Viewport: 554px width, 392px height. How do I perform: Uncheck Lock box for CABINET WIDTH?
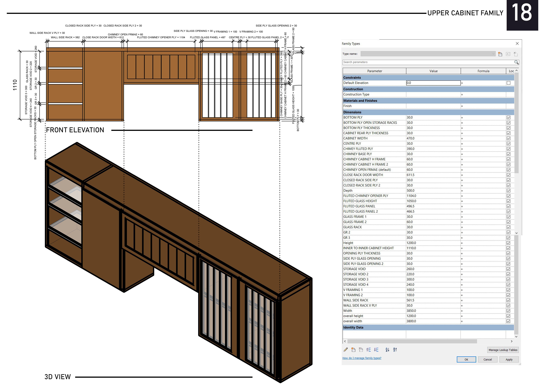[509, 138]
